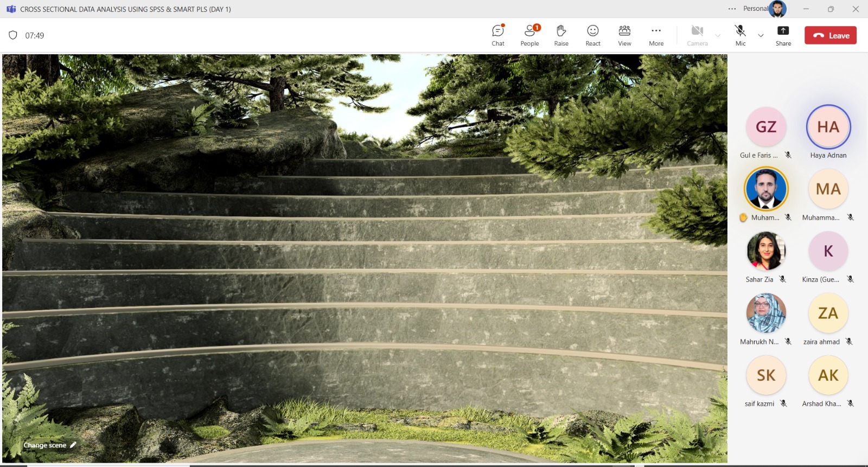Viewport: 868px width, 467px height.
Task: Open the View layout options
Action: 624,35
